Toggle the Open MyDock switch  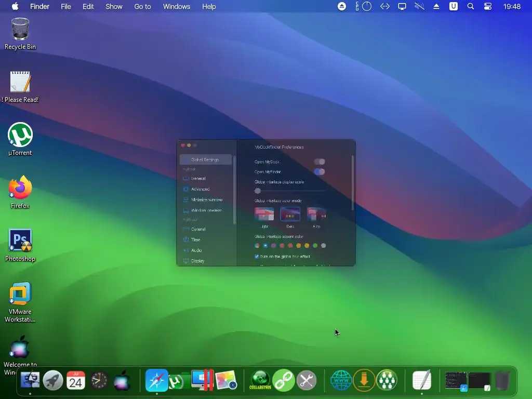click(x=320, y=162)
